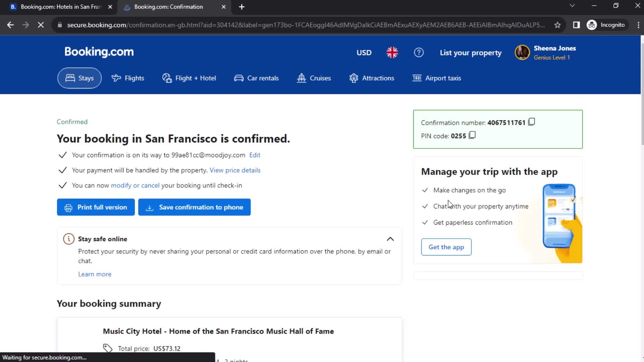Click the modify or cancel booking link
This screenshot has width=644, height=362.
click(135, 185)
